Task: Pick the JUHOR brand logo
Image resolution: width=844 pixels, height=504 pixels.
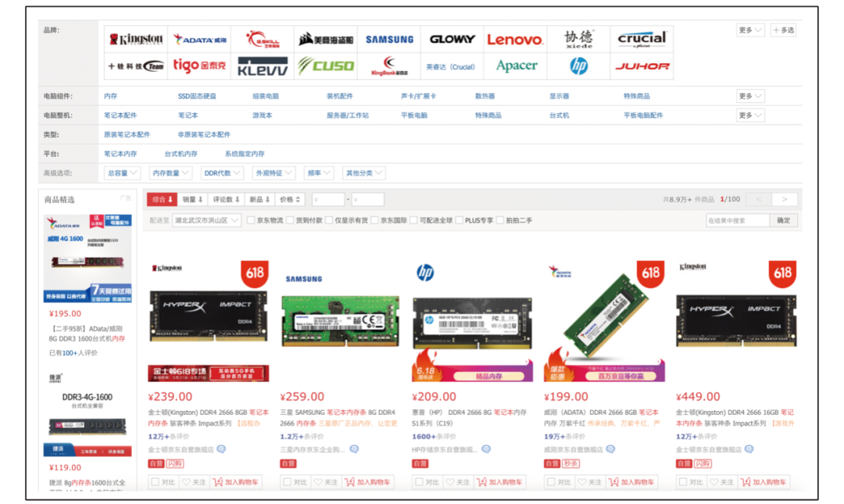Action: 642,66
